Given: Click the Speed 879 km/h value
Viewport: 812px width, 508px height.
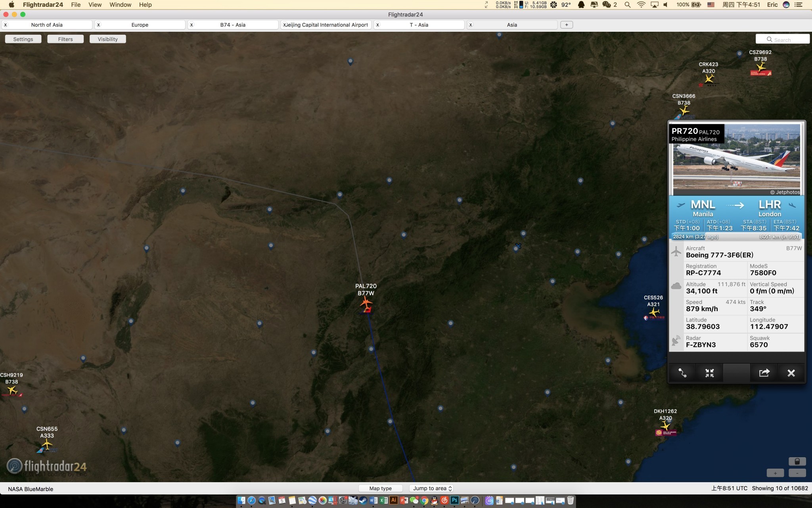Looking at the screenshot, I should pyautogui.click(x=702, y=309).
